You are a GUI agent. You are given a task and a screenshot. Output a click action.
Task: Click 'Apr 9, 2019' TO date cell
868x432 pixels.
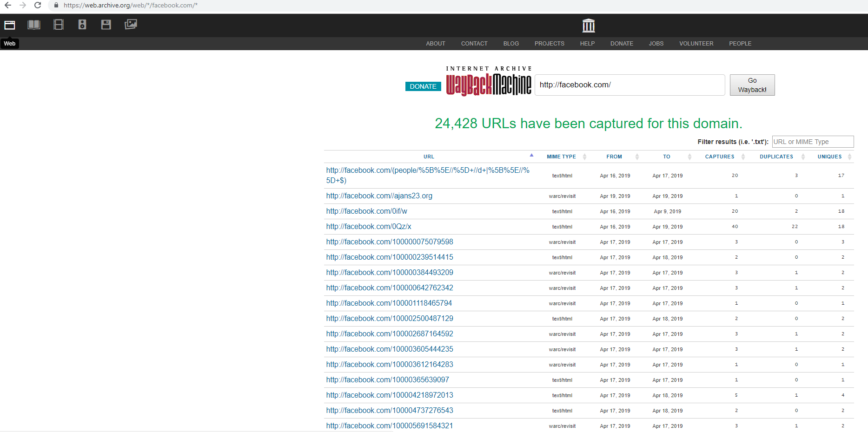pyautogui.click(x=667, y=211)
